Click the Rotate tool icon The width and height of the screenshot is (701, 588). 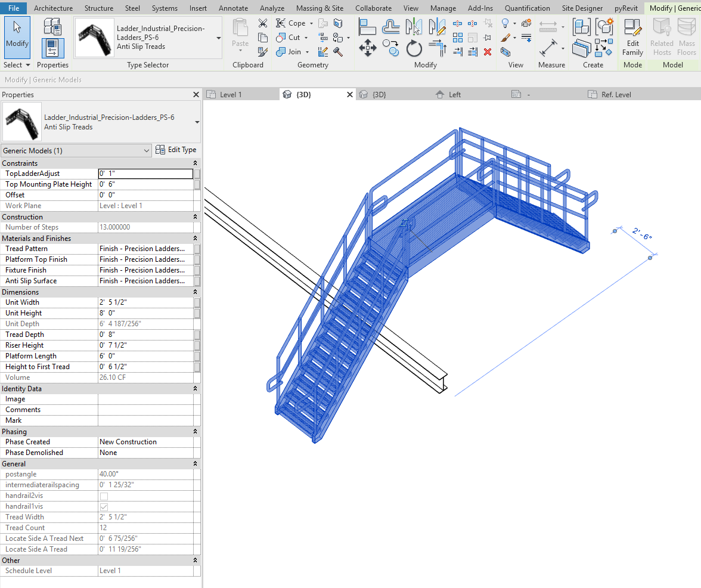pos(414,48)
